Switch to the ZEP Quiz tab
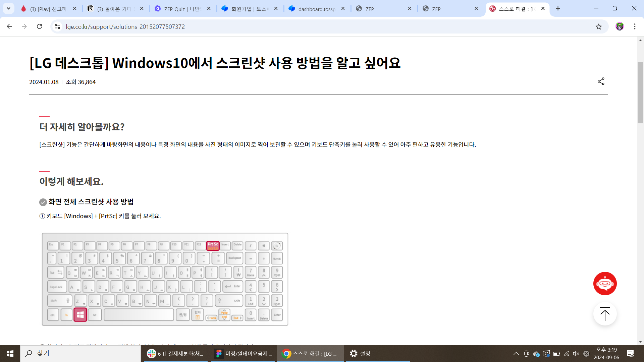The width and height of the screenshot is (644, 362). (x=183, y=9)
